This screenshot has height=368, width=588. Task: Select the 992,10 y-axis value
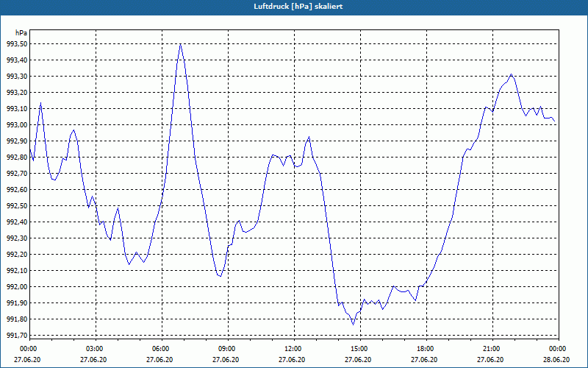(17, 270)
